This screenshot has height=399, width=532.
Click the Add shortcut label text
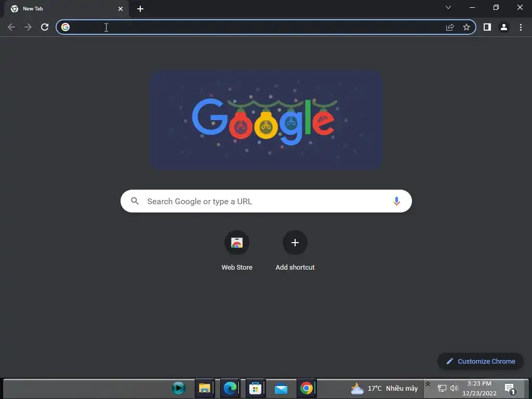pyautogui.click(x=295, y=268)
